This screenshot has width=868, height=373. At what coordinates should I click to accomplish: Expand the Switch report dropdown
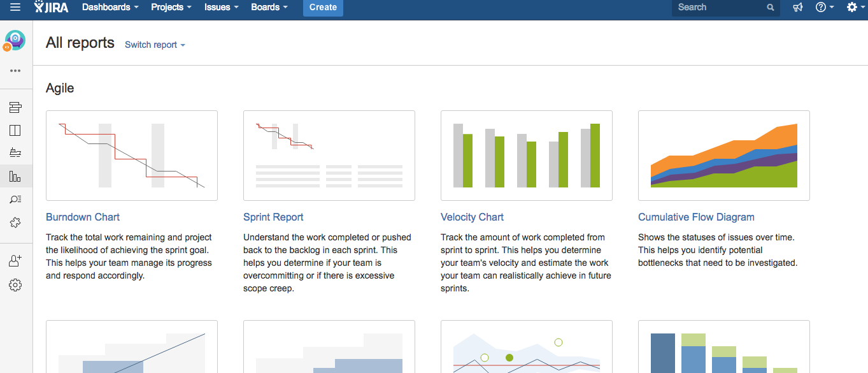tap(155, 45)
